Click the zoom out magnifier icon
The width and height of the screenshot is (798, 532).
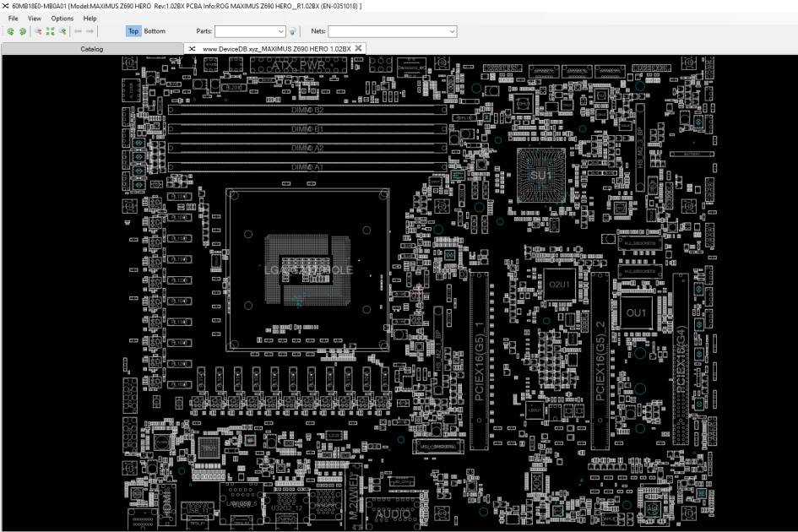click(38, 31)
